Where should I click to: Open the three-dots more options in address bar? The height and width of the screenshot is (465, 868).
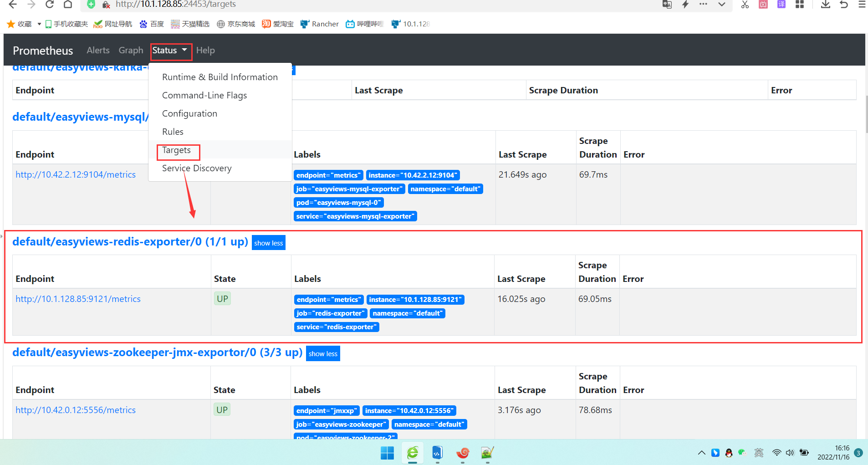coord(703,4)
